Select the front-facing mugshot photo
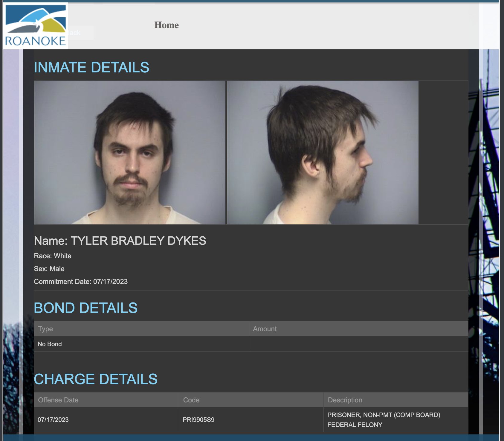 tap(130, 153)
